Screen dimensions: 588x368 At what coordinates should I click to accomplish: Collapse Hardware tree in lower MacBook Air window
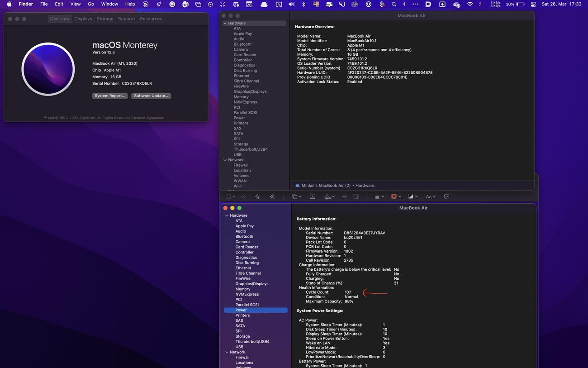tap(227, 215)
